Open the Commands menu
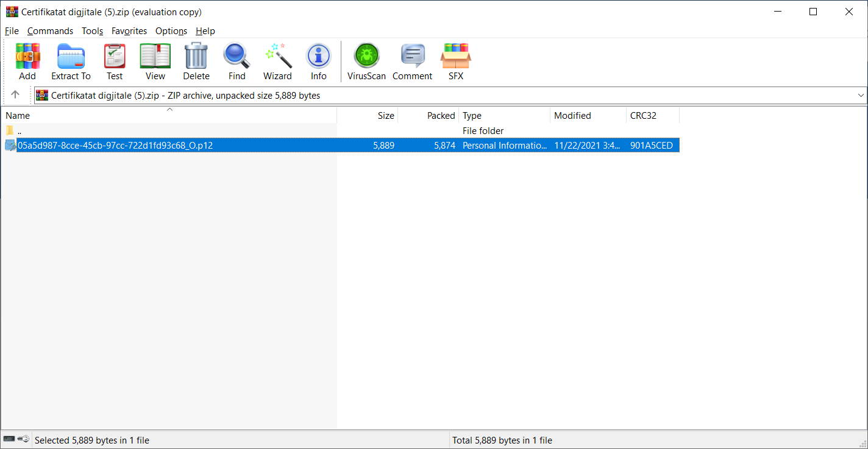The height and width of the screenshot is (449, 868). (50, 31)
